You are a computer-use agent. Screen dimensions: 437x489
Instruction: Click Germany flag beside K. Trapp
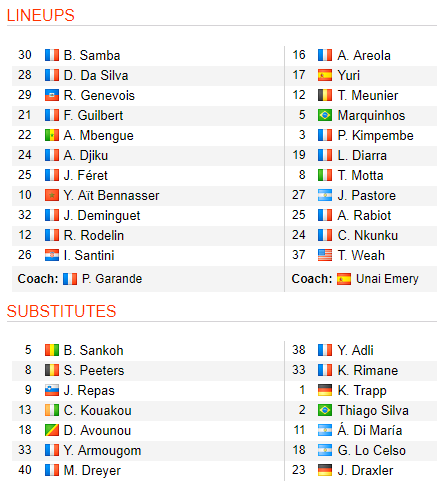pyautogui.click(x=325, y=390)
